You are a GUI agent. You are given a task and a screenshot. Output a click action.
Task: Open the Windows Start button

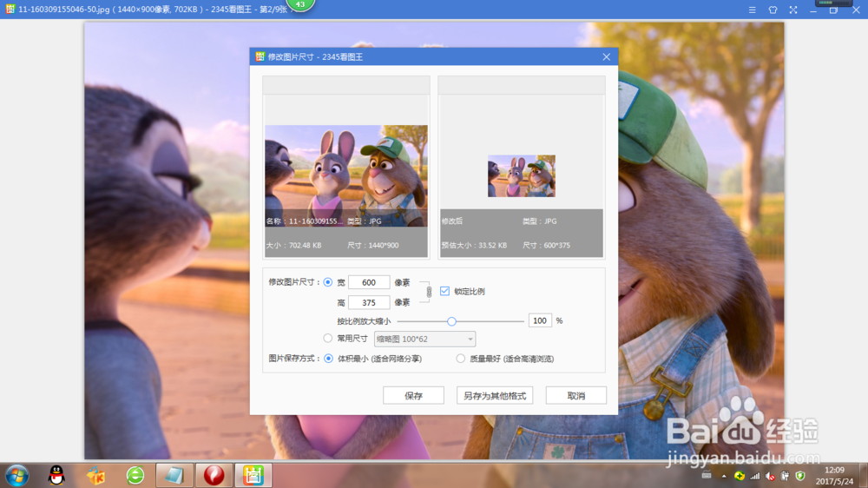coord(17,475)
